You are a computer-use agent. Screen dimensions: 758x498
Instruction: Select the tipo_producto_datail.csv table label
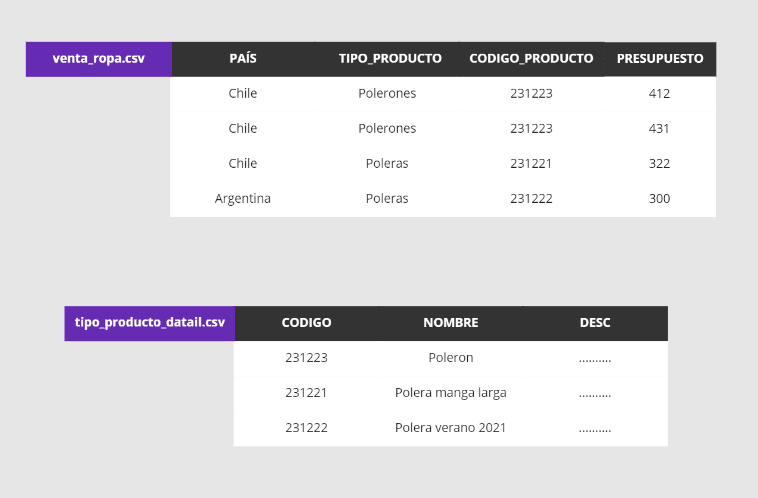[150, 323]
